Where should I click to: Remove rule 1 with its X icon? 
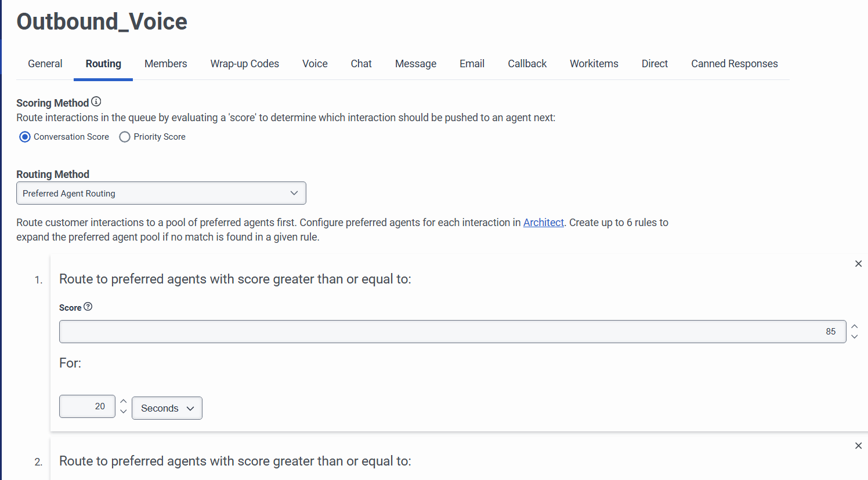858,264
